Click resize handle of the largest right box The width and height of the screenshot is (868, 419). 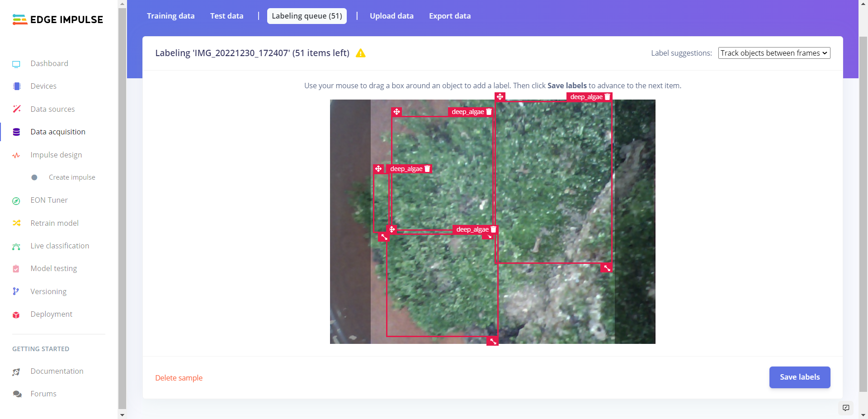pos(607,268)
